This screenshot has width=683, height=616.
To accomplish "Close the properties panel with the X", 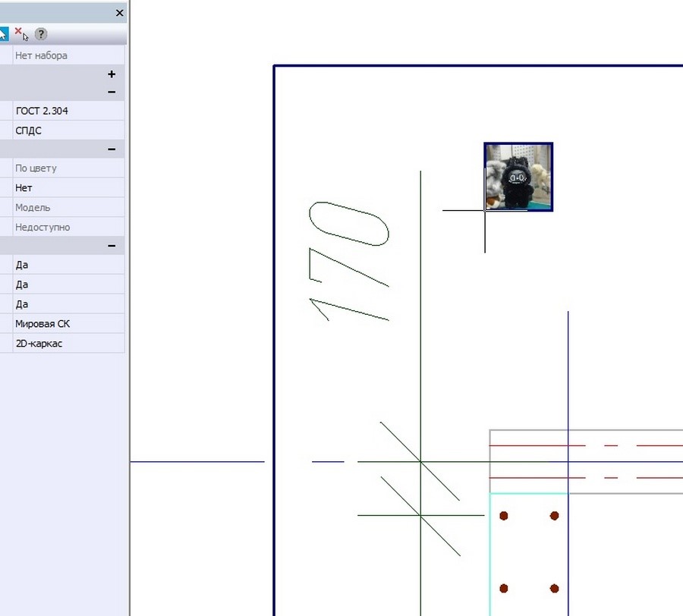I will tap(119, 13).
